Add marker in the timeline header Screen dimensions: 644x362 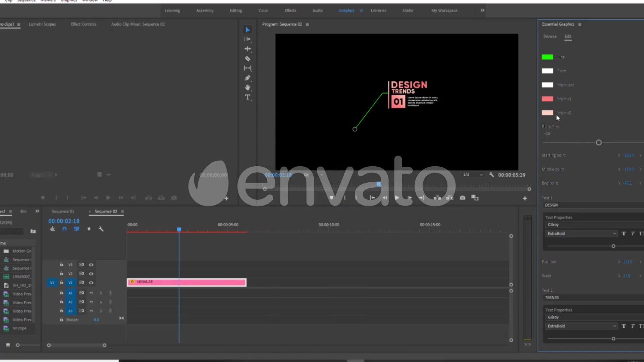tap(89, 229)
